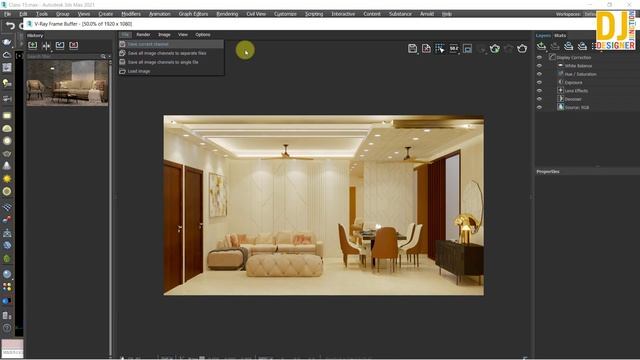Click V-Ray Sun light icon in left toolbar
The image size is (640, 360).
7,179
